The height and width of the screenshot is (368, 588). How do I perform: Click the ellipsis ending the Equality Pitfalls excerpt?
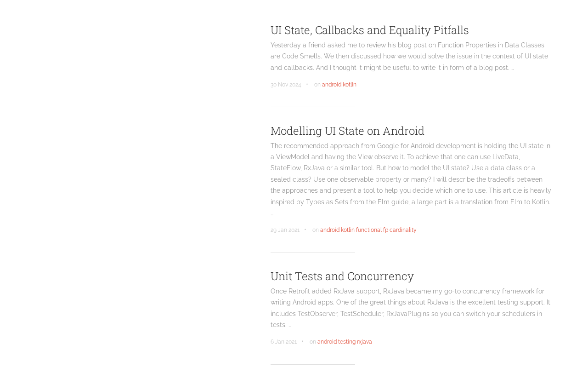coord(513,68)
